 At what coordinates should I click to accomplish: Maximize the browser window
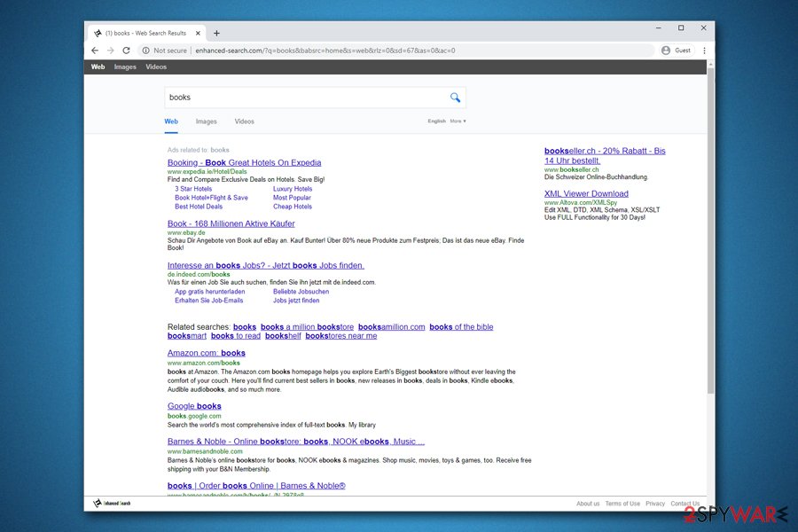(681, 28)
